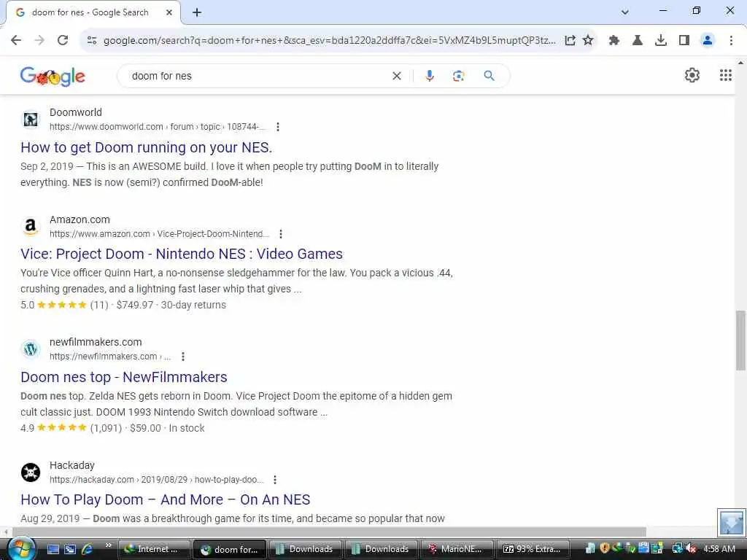Click the Amazon favicon in results
This screenshot has width=747, height=560.
31,226
